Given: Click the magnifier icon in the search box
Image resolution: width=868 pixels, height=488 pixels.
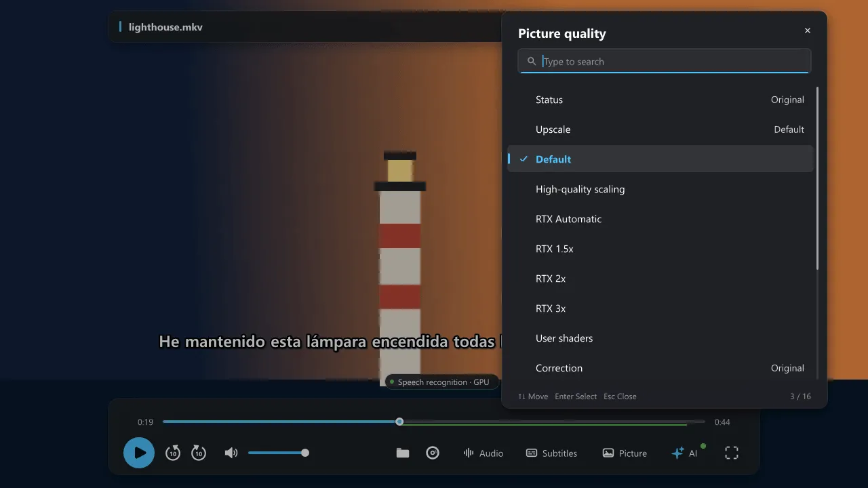Looking at the screenshot, I should click(x=532, y=62).
